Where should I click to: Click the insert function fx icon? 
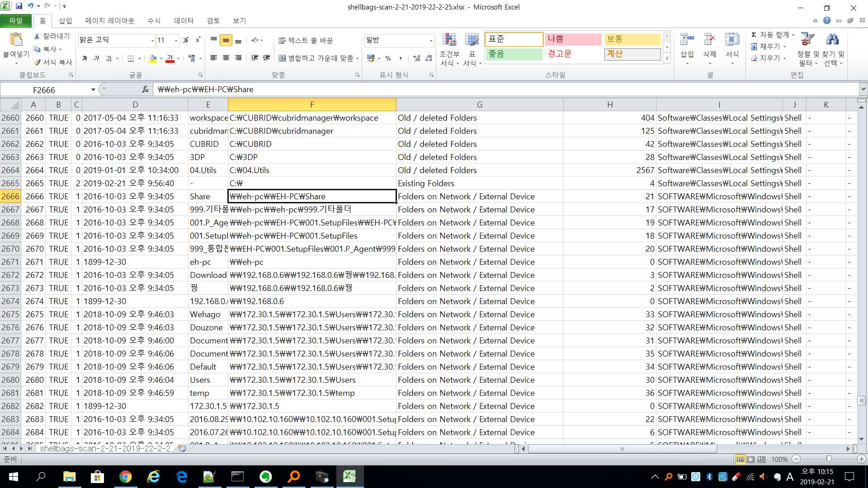[145, 89]
